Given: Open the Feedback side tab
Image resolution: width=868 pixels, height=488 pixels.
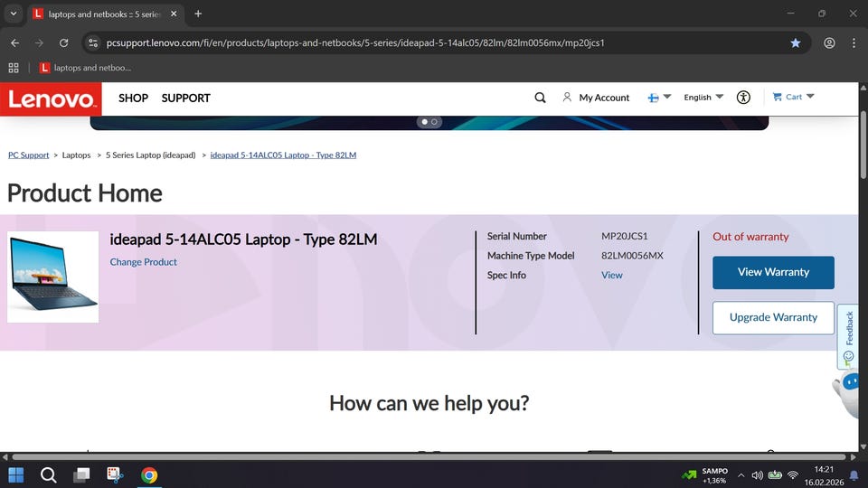Looking at the screenshot, I should point(849,336).
